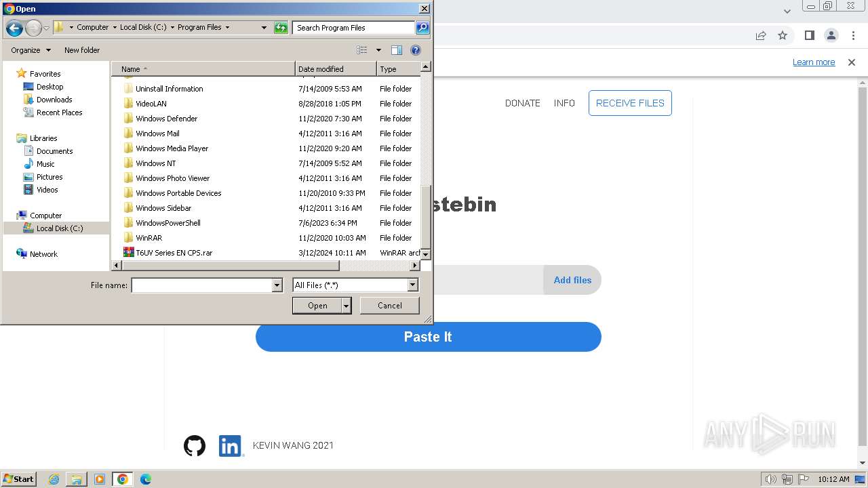Image resolution: width=868 pixels, height=488 pixels.
Task: Click Chrome share page icon
Action: pos(761,35)
